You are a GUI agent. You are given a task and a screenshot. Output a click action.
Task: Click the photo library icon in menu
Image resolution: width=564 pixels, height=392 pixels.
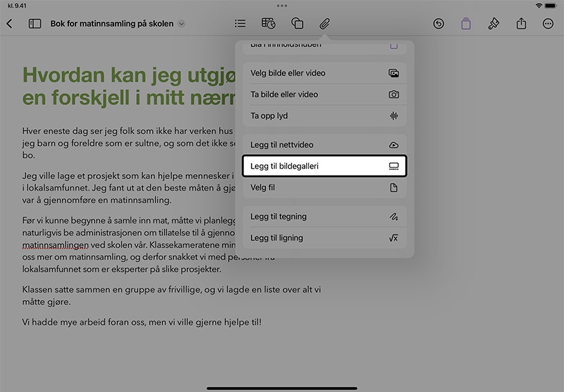(x=394, y=73)
